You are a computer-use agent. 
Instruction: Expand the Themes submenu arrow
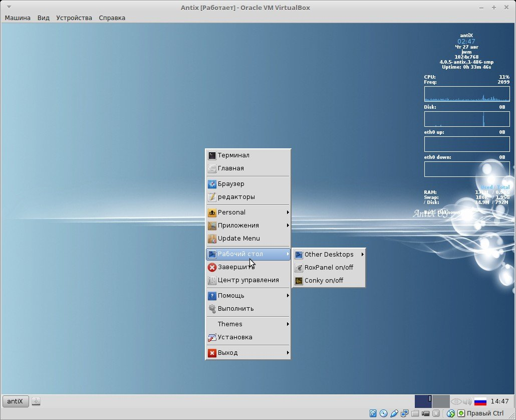(288, 324)
